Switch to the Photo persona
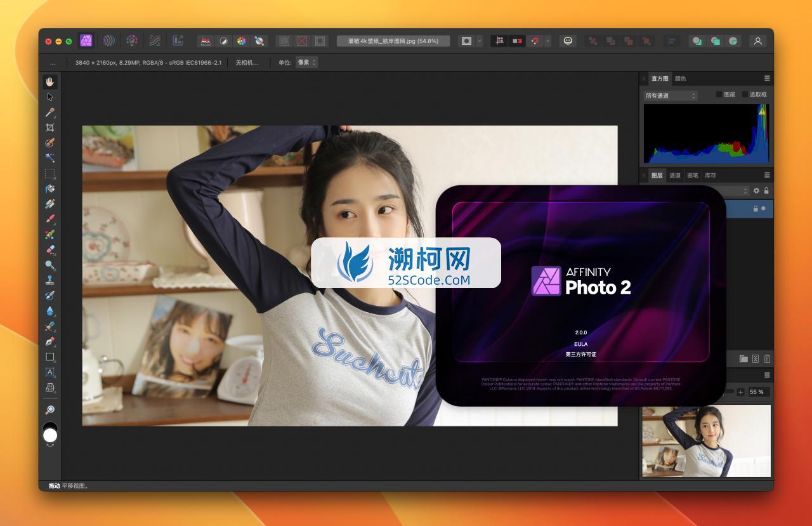Screen dimensions: 812x526 point(86,41)
